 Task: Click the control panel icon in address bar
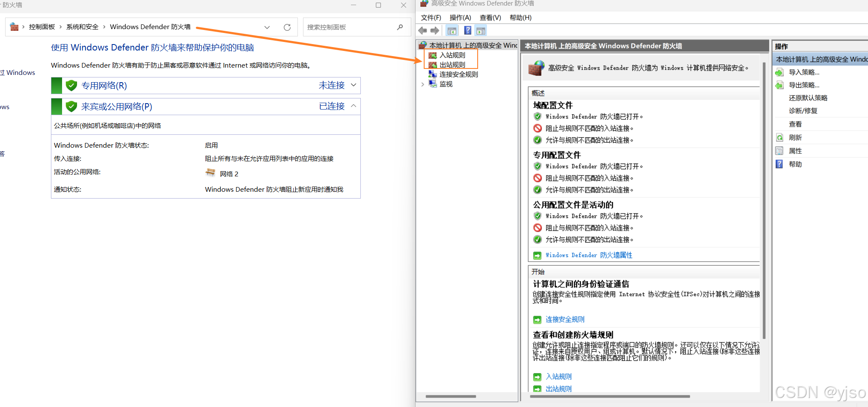[14, 27]
